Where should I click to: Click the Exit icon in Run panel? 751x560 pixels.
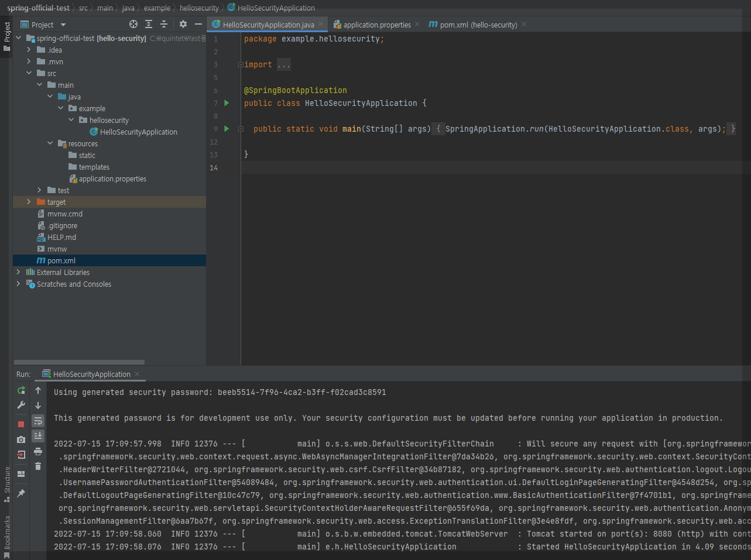[x=21, y=455]
